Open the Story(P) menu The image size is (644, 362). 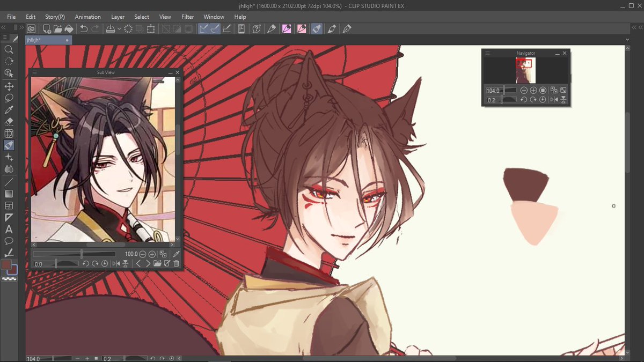click(55, 17)
